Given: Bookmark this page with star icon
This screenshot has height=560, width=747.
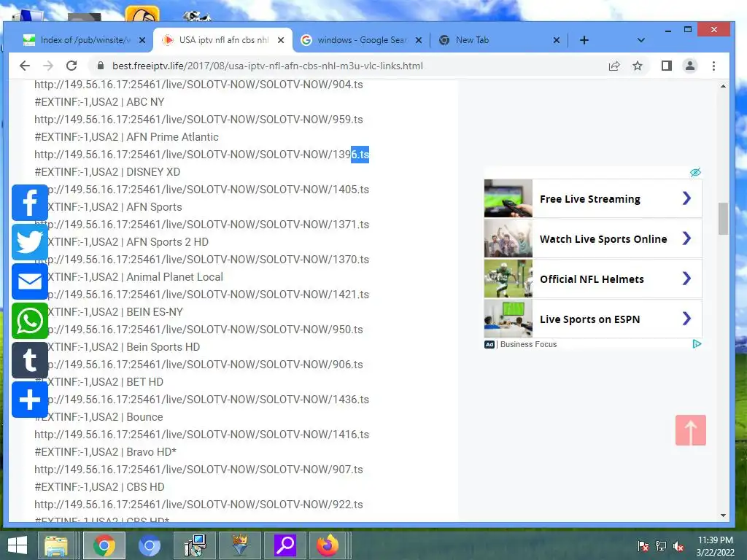Looking at the screenshot, I should pyautogui.click(x=638, y=66).
